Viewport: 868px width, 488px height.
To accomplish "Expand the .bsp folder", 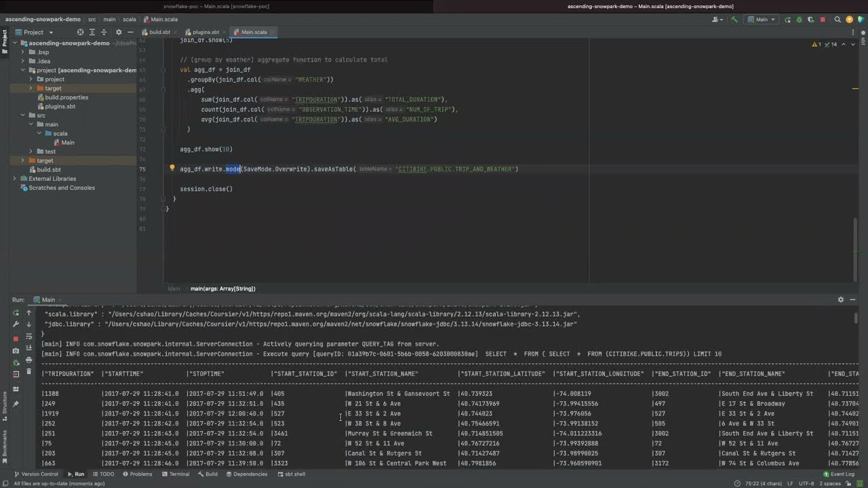I will [22, 52].
